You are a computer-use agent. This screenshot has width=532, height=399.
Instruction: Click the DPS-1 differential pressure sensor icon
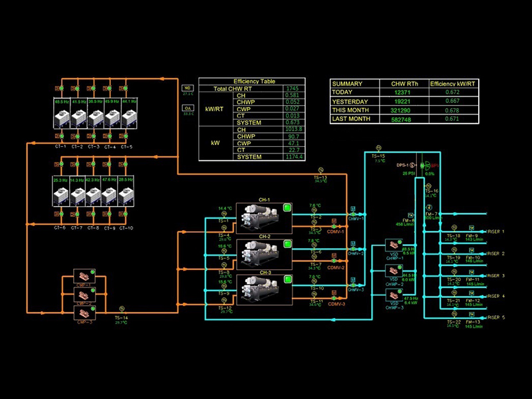point(412,165)
